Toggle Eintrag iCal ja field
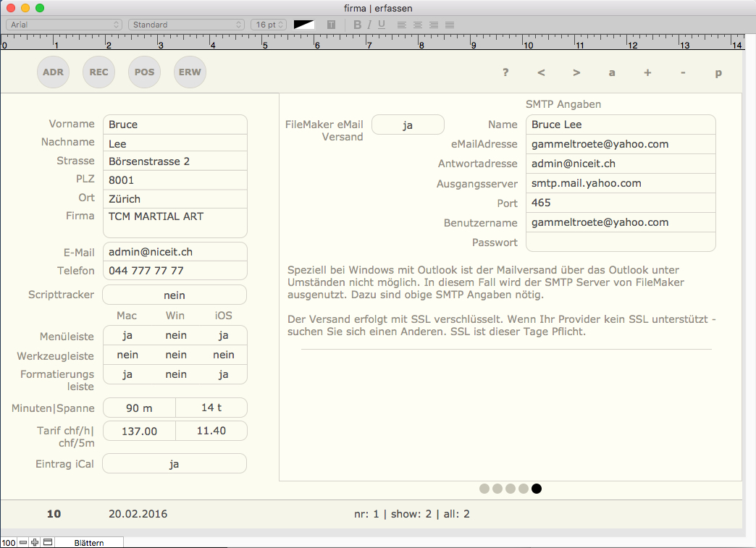 coord(174,464)
